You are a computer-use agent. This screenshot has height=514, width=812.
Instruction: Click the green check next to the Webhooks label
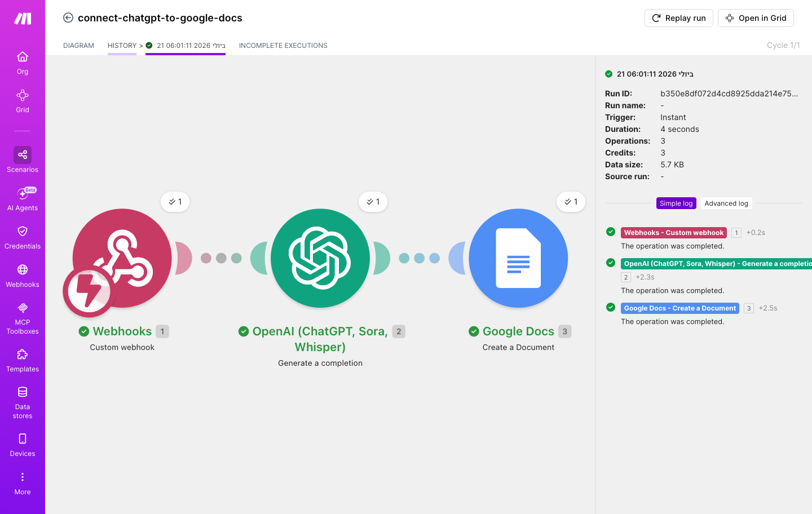click(x=84, y=331)
